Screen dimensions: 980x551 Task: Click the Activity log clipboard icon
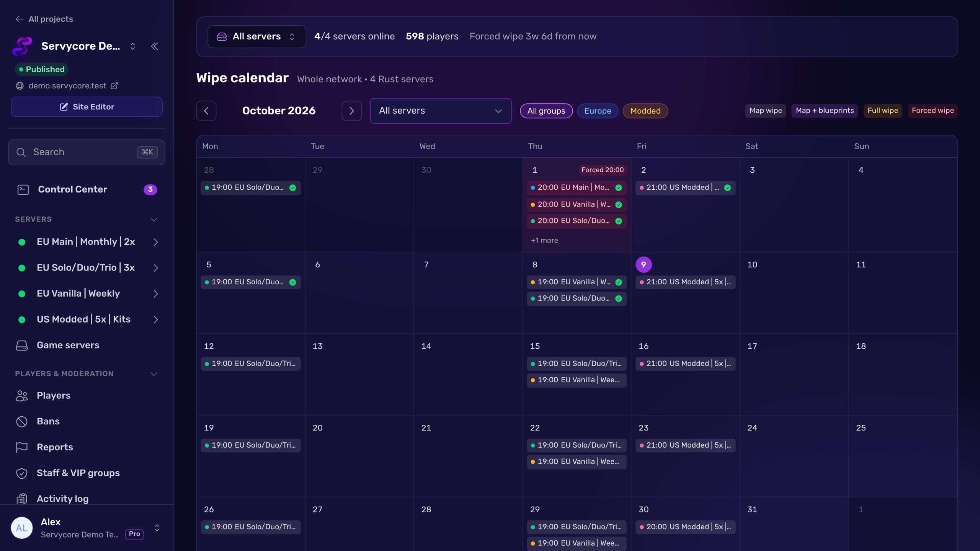click(x=22, y=499)
